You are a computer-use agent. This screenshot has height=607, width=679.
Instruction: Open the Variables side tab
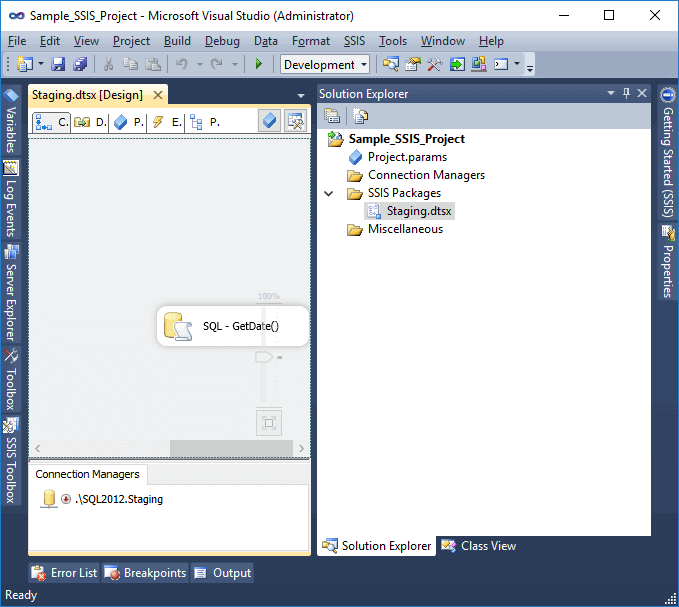pos(11,121)
